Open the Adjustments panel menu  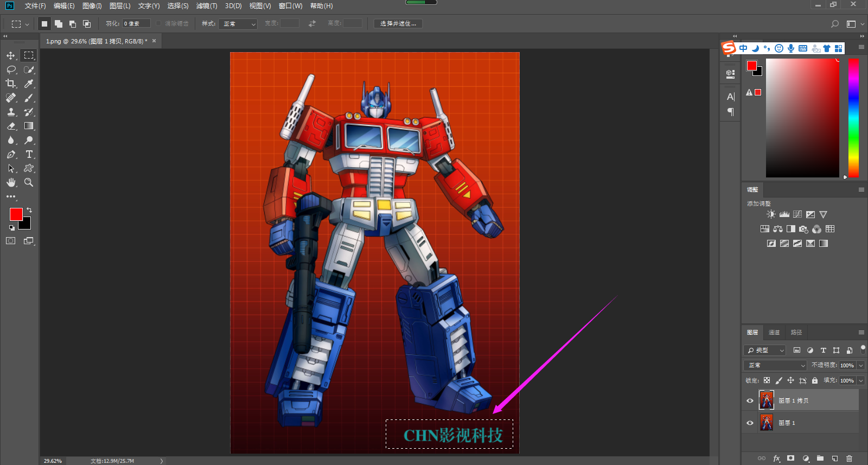861,189
